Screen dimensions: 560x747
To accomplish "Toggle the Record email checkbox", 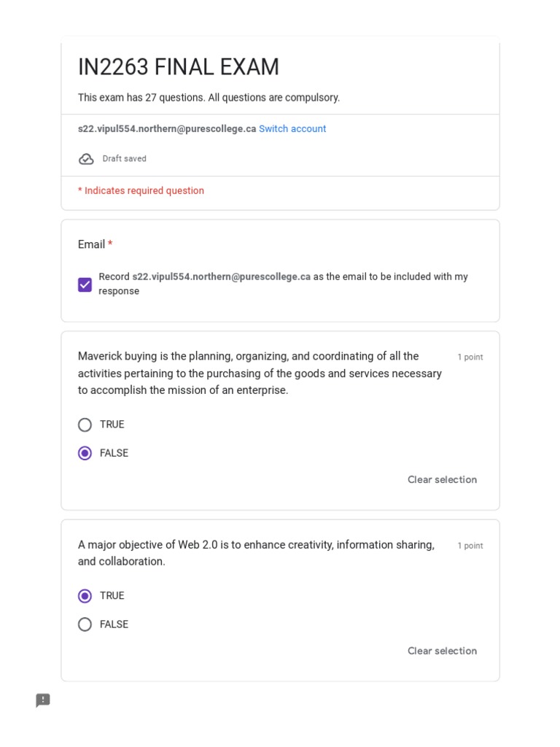I will [x=85, y=285].
